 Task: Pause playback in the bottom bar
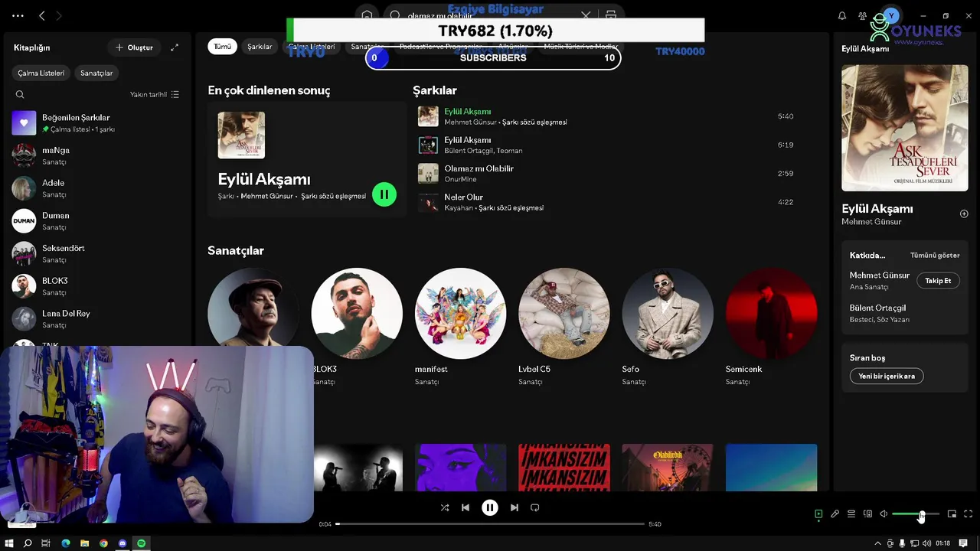490,507
